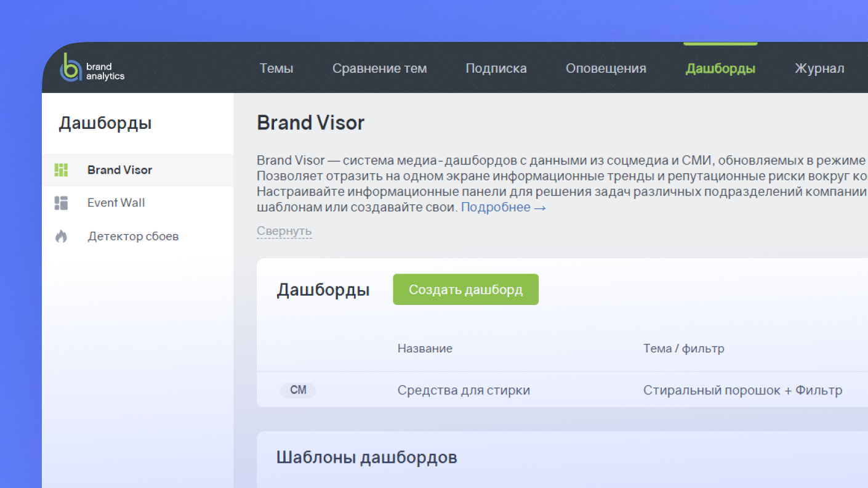Collapse the description via Свернуть
The width and height of the screenshot is (868, 488).
click(x=284, y=230)
